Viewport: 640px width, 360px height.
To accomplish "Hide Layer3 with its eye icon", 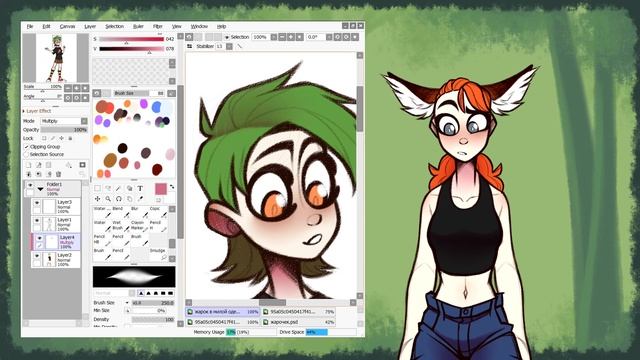I will tap(37, 203).
